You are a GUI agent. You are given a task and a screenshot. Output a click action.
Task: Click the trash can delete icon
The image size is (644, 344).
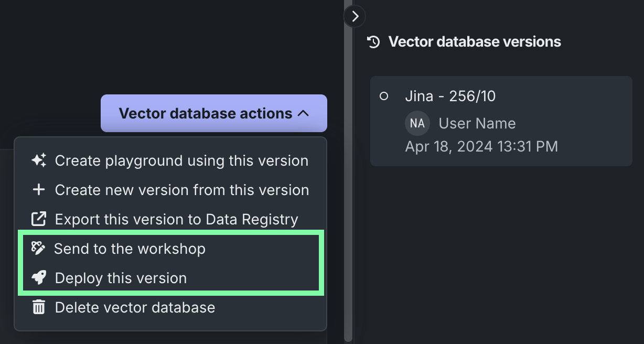(39, 307)
